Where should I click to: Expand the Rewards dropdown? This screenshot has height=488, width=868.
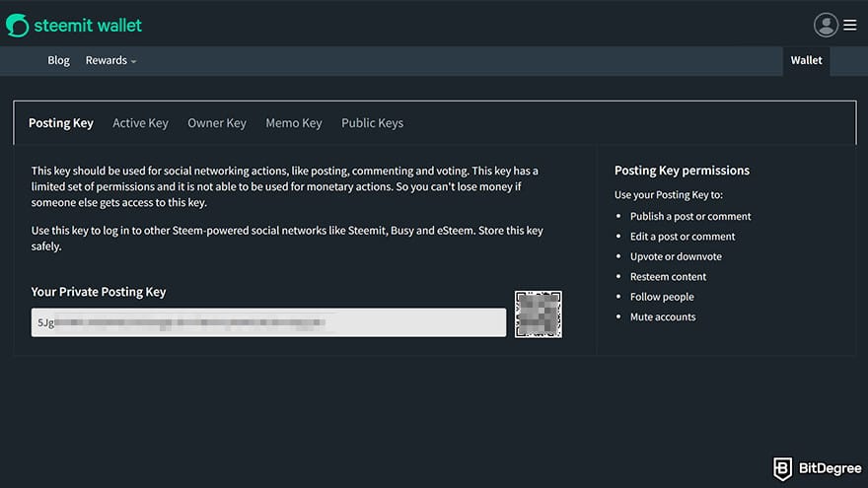click(110, 60)
